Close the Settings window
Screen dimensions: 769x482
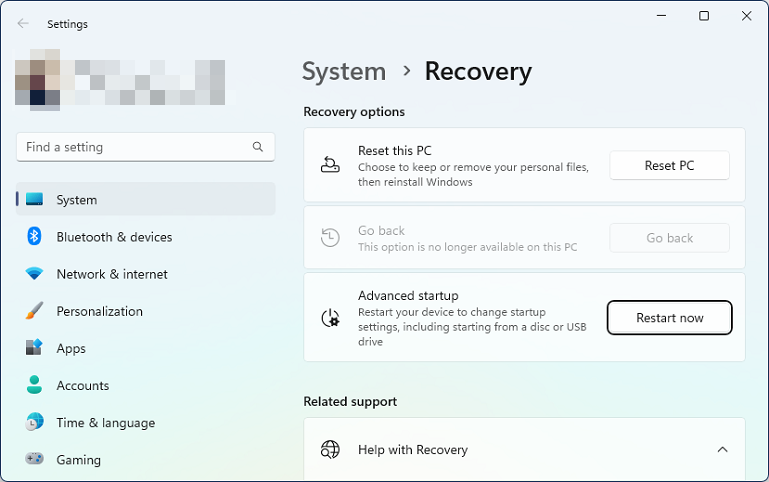746,16
